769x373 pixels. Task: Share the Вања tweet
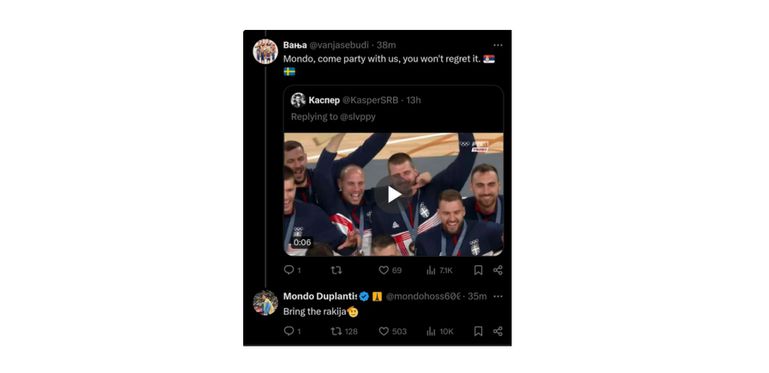tap(497, 270)
